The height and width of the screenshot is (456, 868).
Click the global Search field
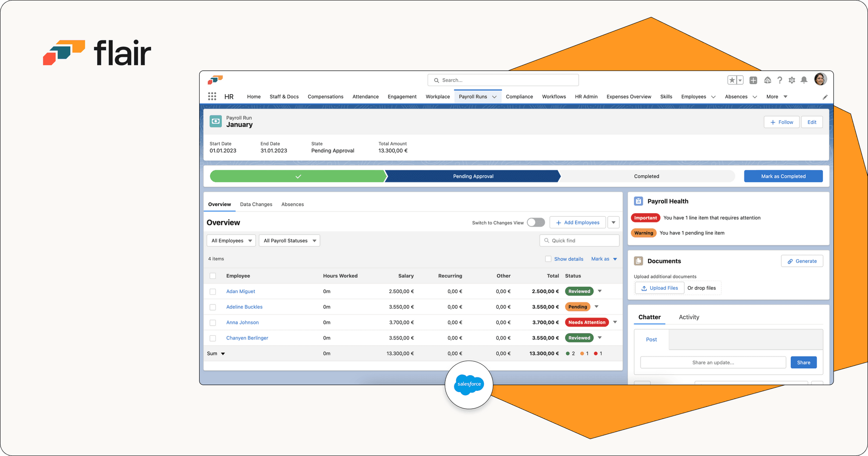(503, 80)
